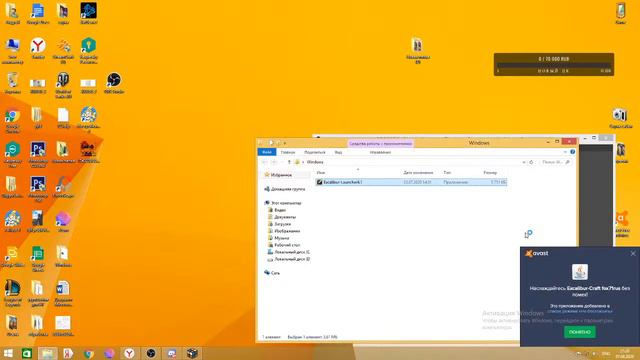The height and width of the screenshot is (360, 640).
Task: Sort files by the Тип column
Action: coord(447,173)
